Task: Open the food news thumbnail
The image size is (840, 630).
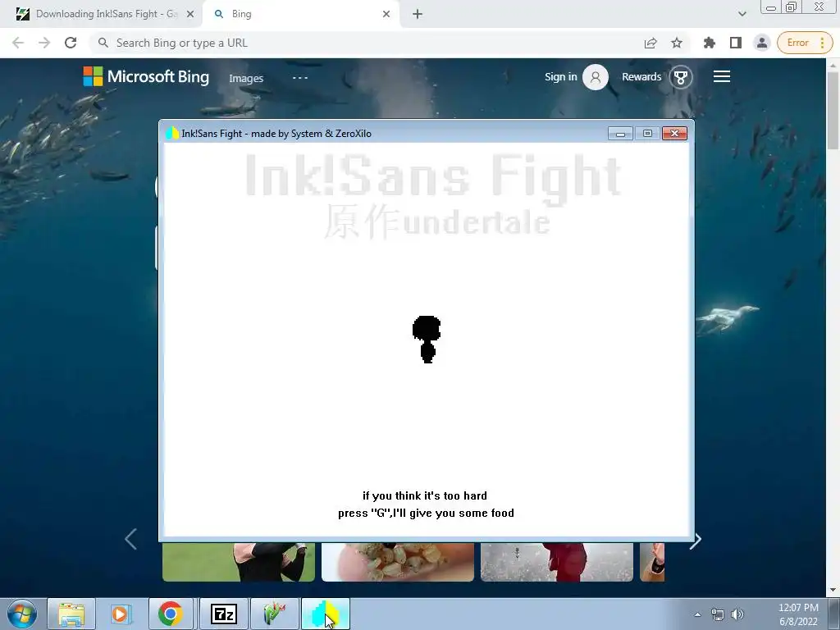Action: pos(398,562)
